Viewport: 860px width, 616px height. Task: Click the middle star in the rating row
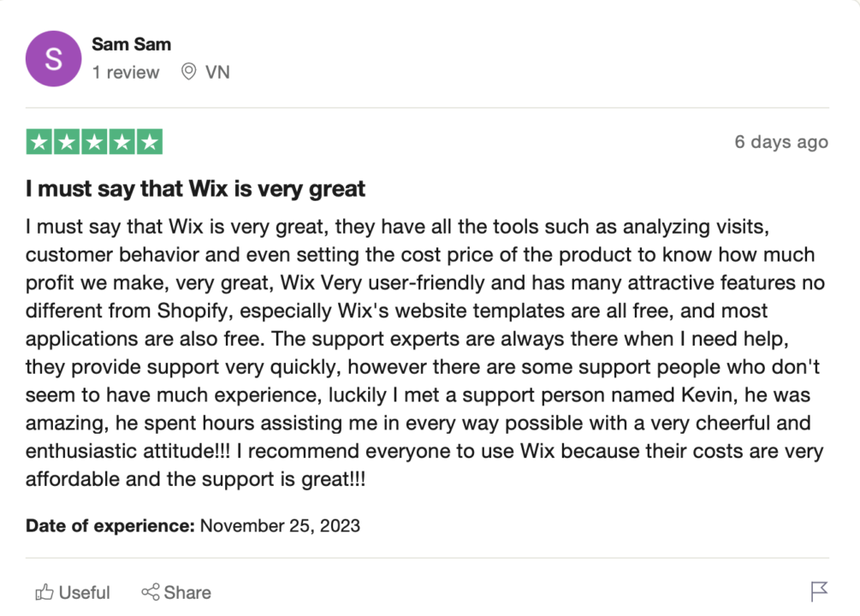point(94,141)
